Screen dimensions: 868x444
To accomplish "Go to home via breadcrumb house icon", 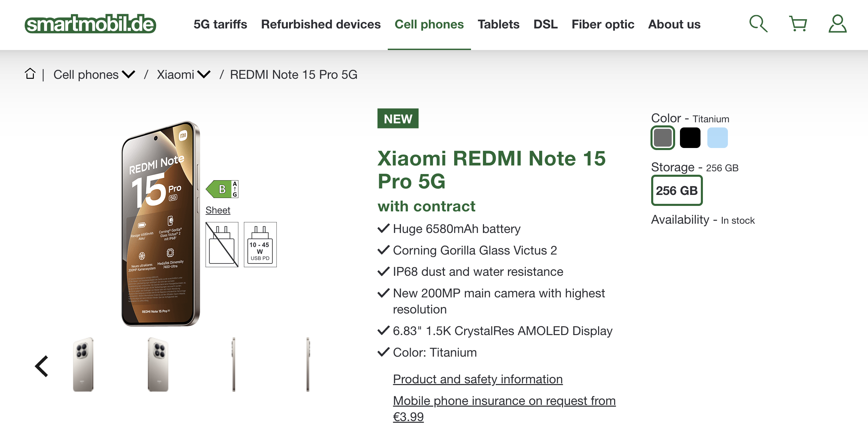I will click(x=30, y=74).
